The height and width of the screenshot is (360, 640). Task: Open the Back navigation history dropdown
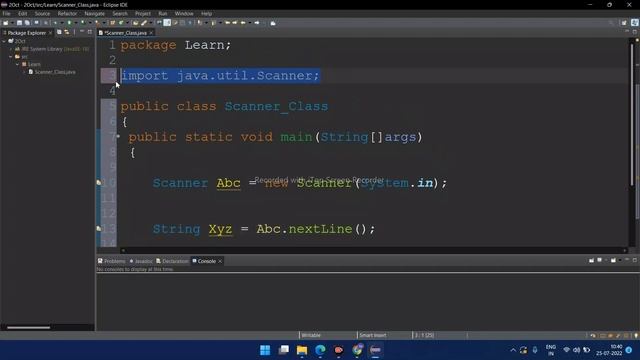pyautogui.click(x=250, y=23)
